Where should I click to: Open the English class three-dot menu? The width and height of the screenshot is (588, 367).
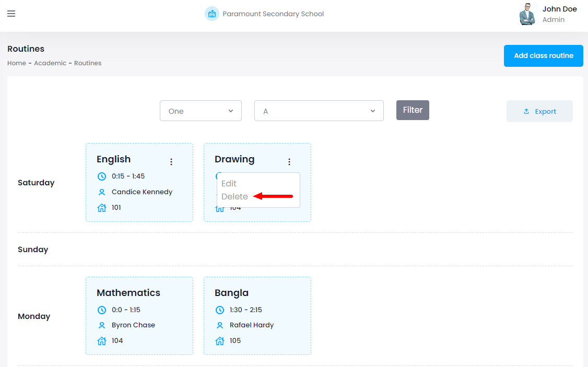tap(171, 162)
